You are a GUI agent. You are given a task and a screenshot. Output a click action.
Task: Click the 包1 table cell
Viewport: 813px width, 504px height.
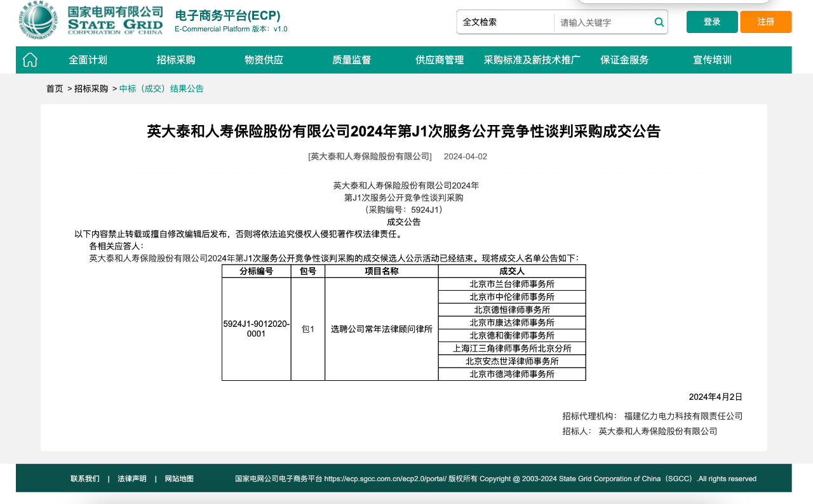308,329
